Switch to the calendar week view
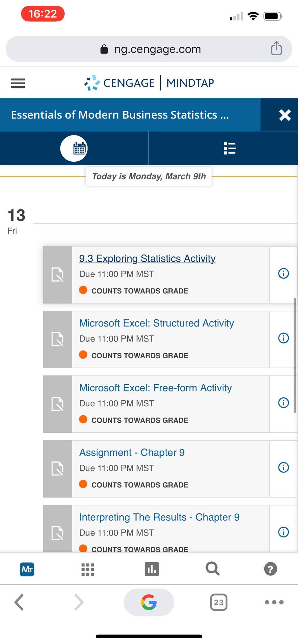Viewport: 298px width, 644px height. [x=74, y=149]
